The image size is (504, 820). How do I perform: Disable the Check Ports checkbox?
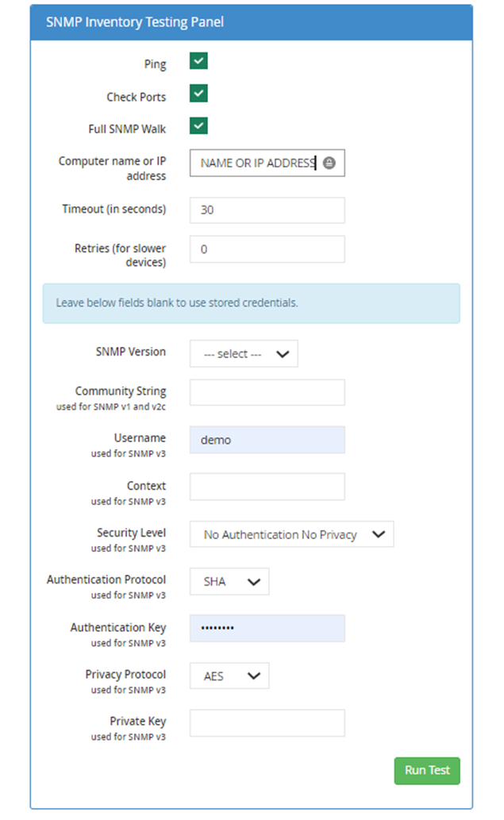tap(198, 94)
